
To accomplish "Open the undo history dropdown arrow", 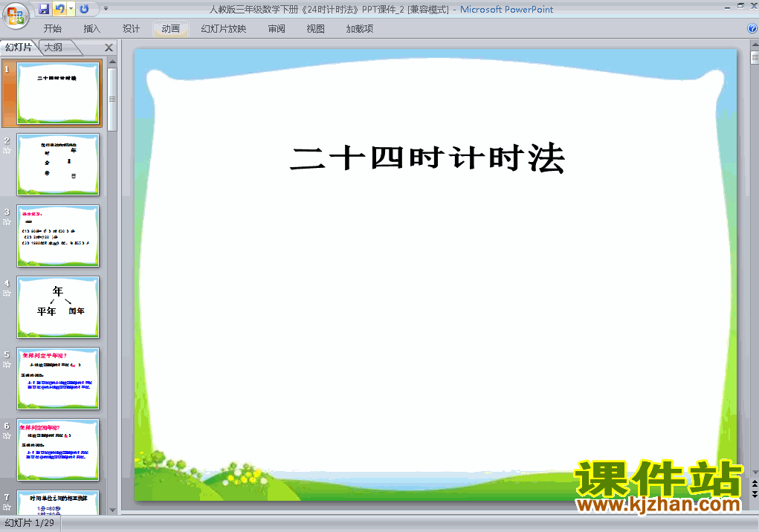I will coord(71,9).
